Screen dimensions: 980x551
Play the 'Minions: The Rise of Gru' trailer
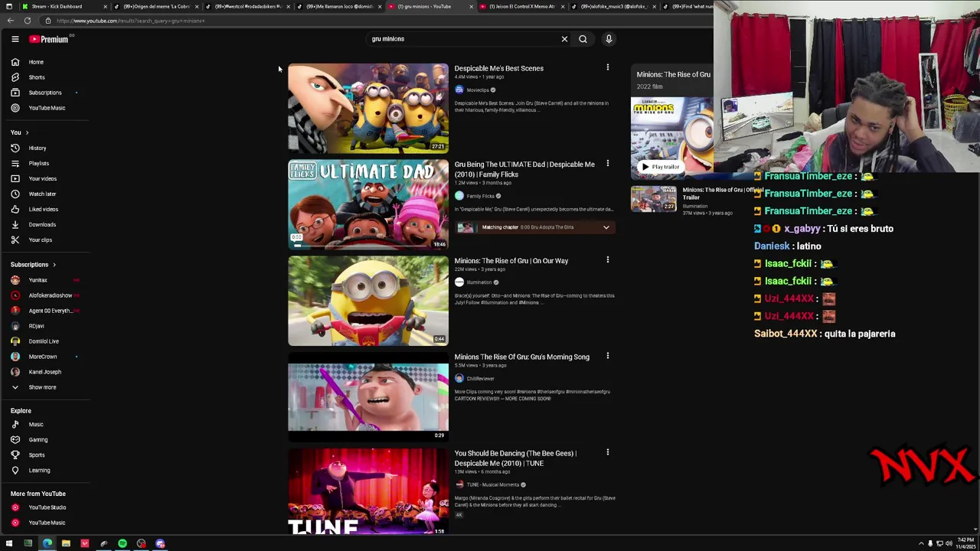[660, 167]
